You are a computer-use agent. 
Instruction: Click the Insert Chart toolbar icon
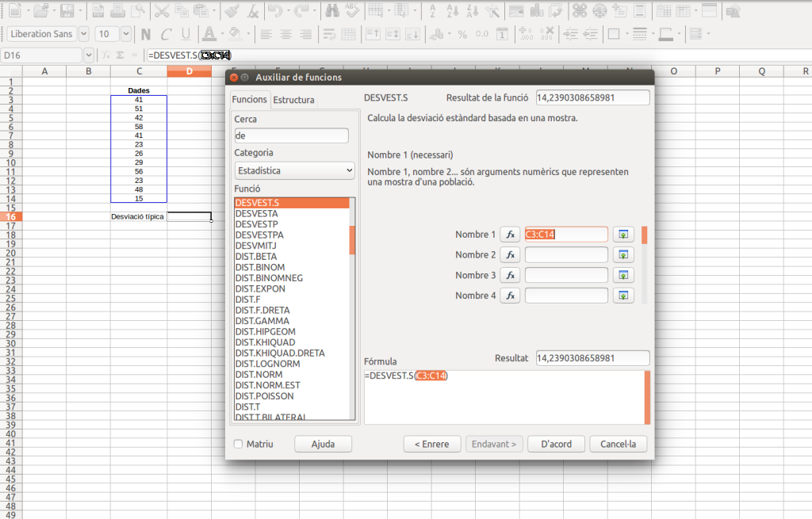pyautogui.click(x=537, y=11)
